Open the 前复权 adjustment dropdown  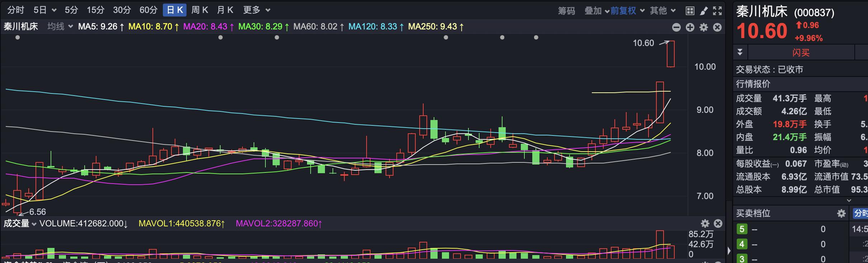(627, 11)
